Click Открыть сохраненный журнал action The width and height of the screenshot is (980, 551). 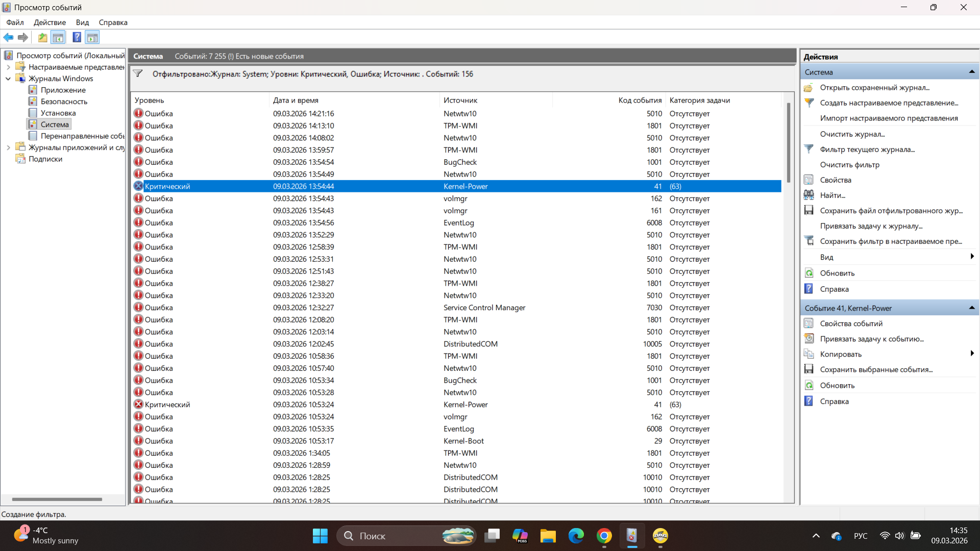[x=874, y=87]
